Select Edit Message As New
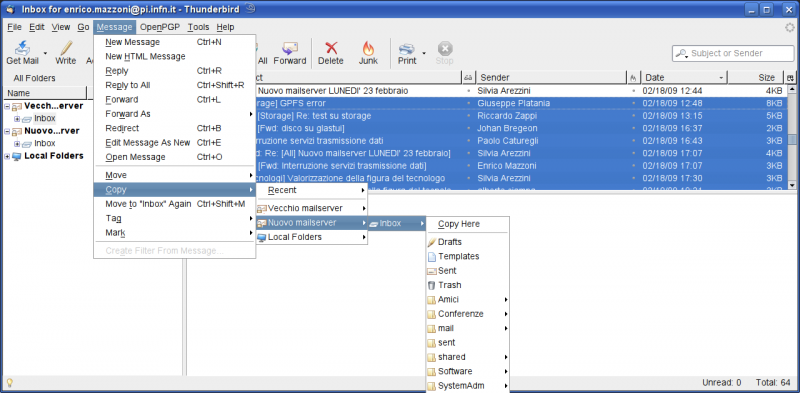This screenshot has width=800, height=393. coord(174,142)
